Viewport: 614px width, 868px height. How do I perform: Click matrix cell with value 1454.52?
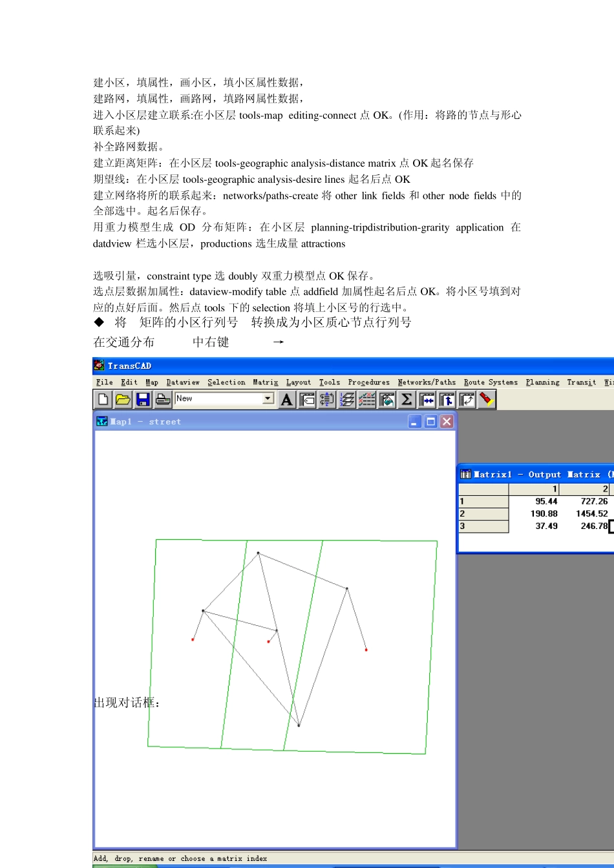pos(584,513)
